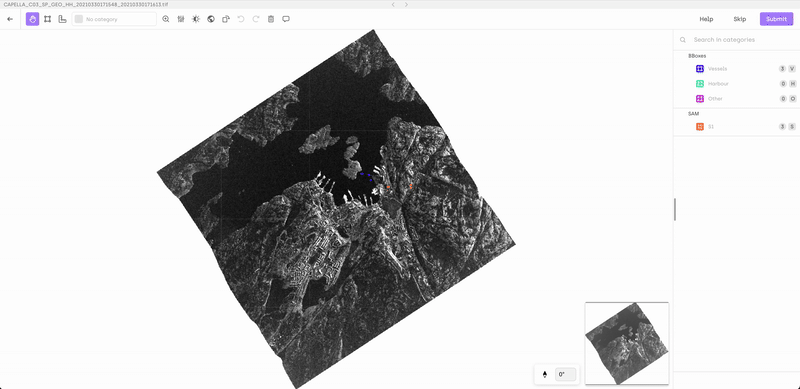Select the polyline drawing tool

[x=62, y=19]
